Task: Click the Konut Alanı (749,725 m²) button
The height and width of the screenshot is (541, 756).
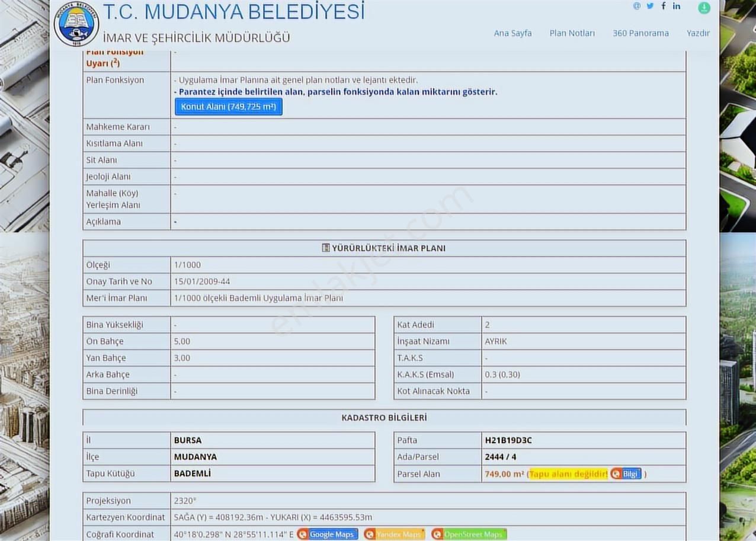Action: (228, 107)
